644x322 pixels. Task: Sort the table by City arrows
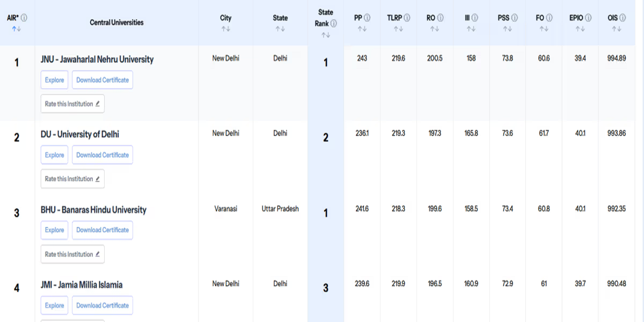click(x=226, y=29)
